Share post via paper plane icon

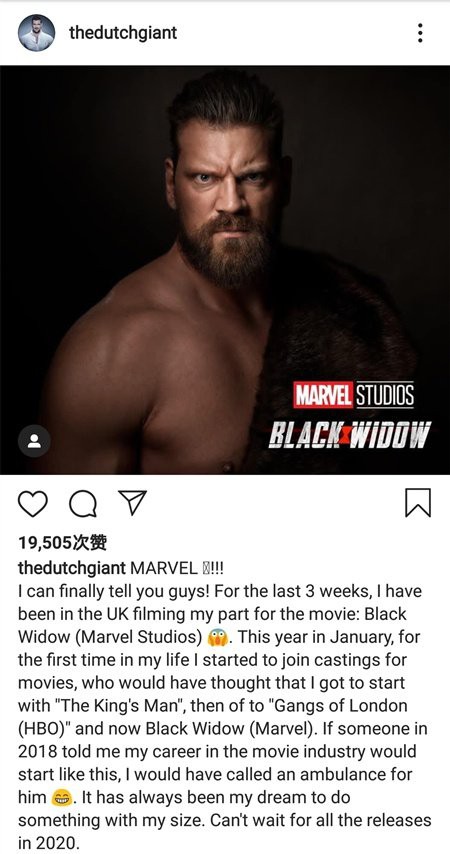tap(132, 502)
